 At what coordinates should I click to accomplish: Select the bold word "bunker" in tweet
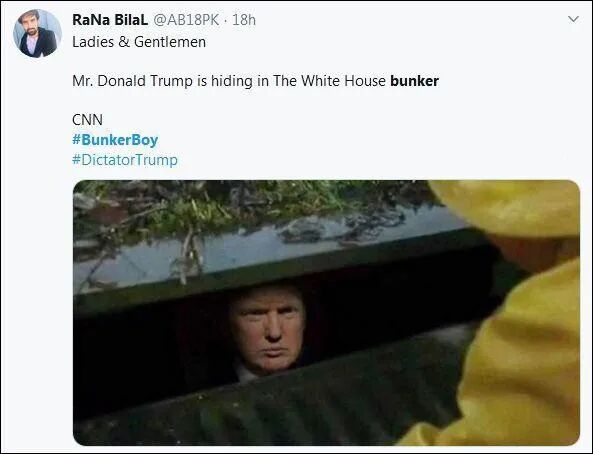click(414, 81)
